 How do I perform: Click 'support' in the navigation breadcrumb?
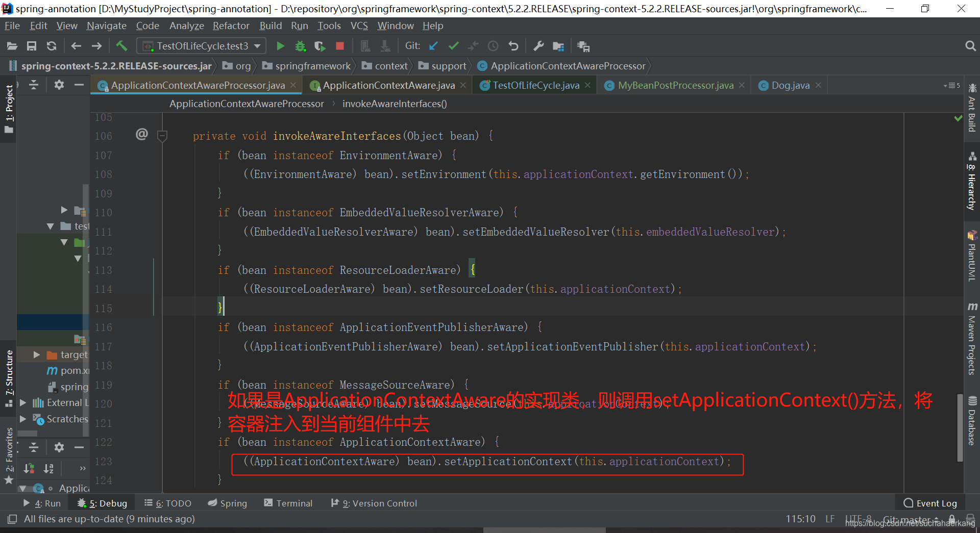click(x=443, y=66)
